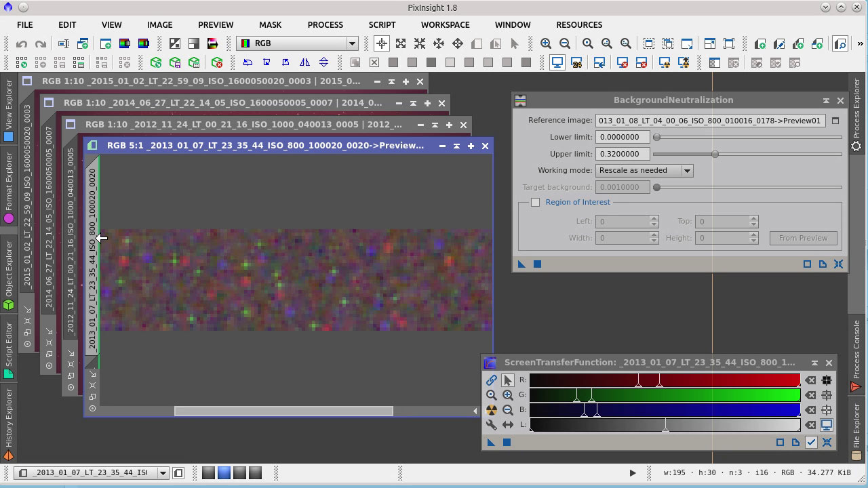Open the view selector dropdown at bottom
The width and height of the screenshot is (868, 488).
click(x=163, y=473)
